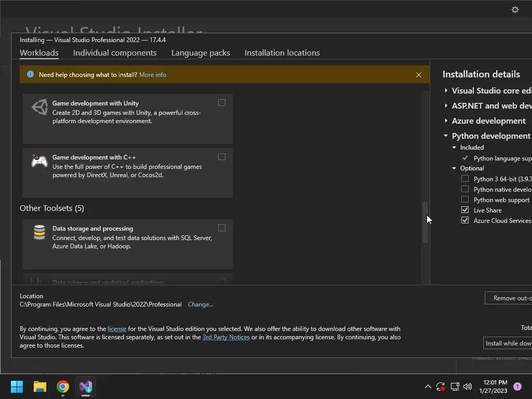
Task: Enable Python web support option
Action: [x=465, y=199]
